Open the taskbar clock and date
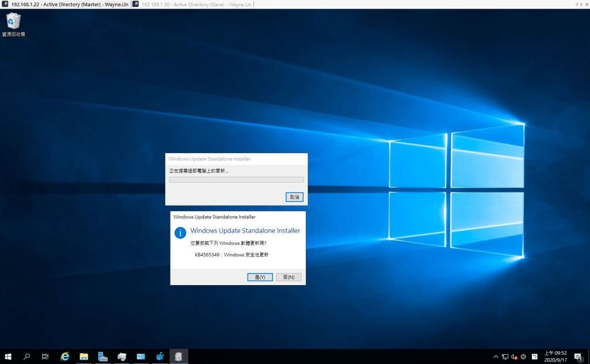 [x=555, y=357]
